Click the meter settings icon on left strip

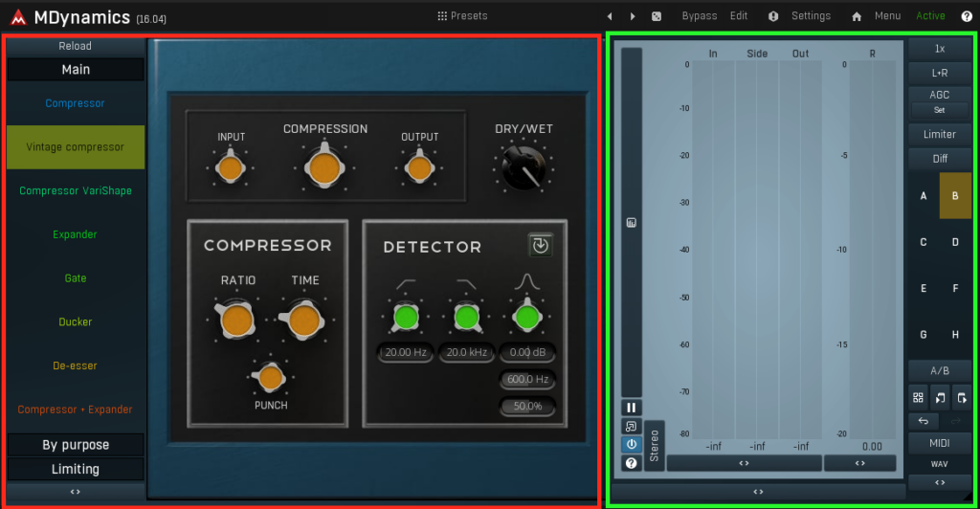(632, 222)
